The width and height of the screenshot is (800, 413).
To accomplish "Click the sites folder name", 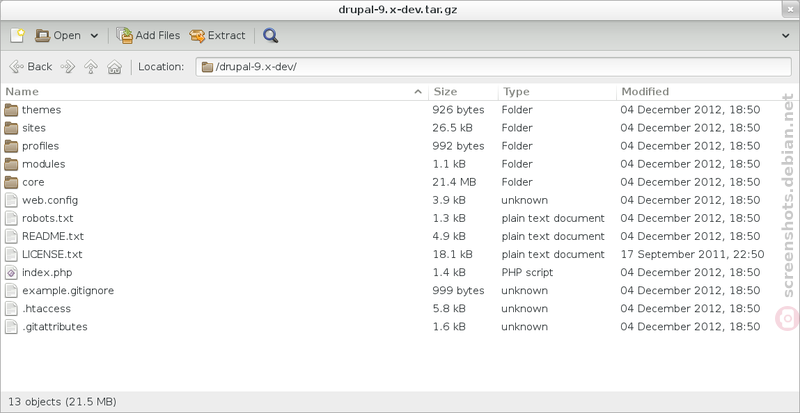I will point(34,128).
